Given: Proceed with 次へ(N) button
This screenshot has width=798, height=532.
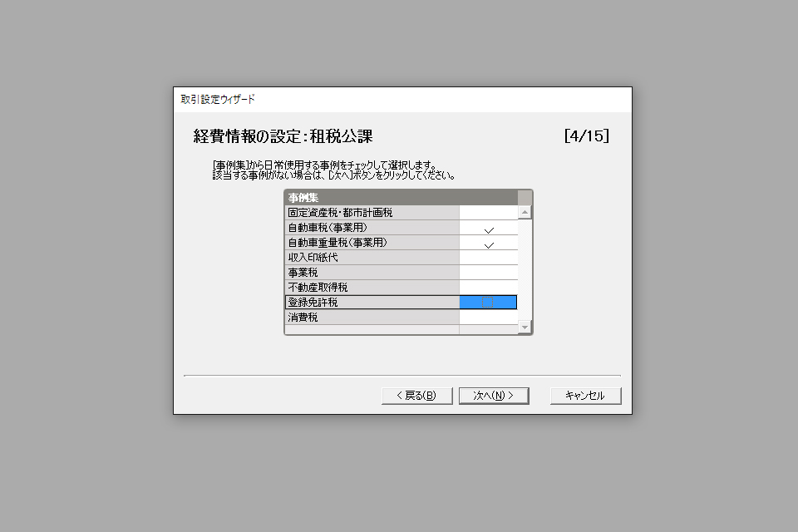Looking at the screenshot, I should point(494,396).
